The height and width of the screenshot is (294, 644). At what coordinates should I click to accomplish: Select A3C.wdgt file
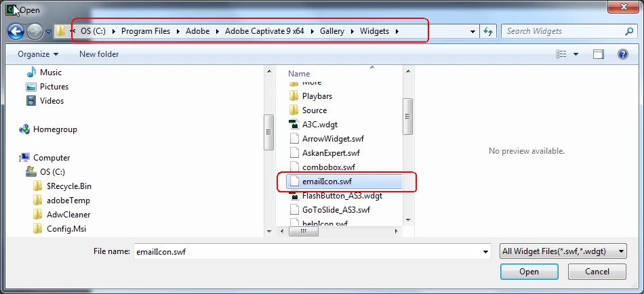tap(320, 125)
